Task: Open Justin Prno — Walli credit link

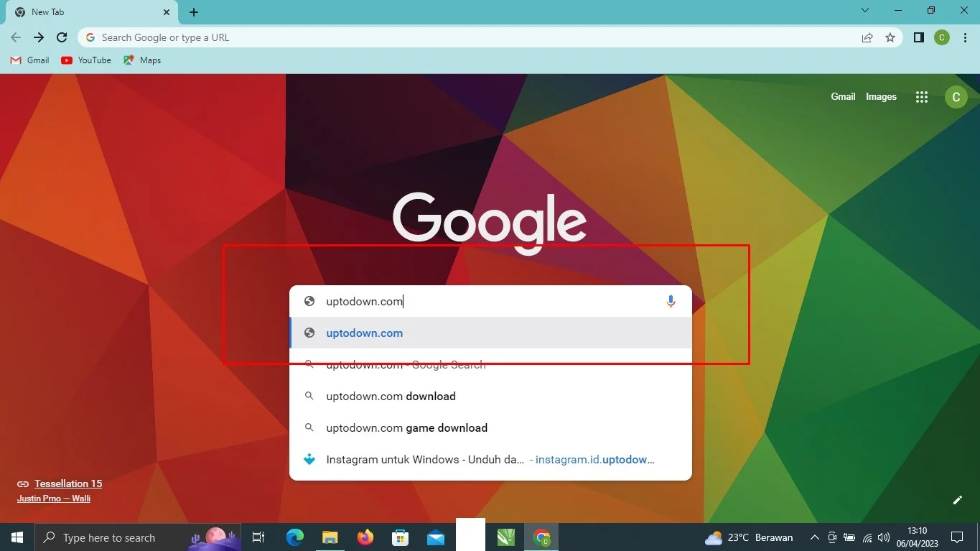Action: coord(54,499)
